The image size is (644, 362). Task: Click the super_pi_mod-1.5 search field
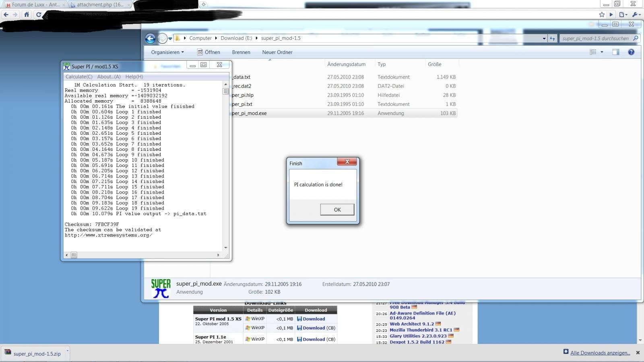pyautogui.click(x=595, y=39)
